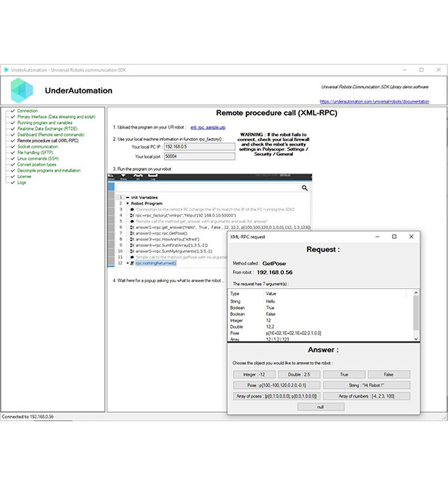448x485 pixels.
Task: Click the Value column header
Action: [x=335, y=293]
